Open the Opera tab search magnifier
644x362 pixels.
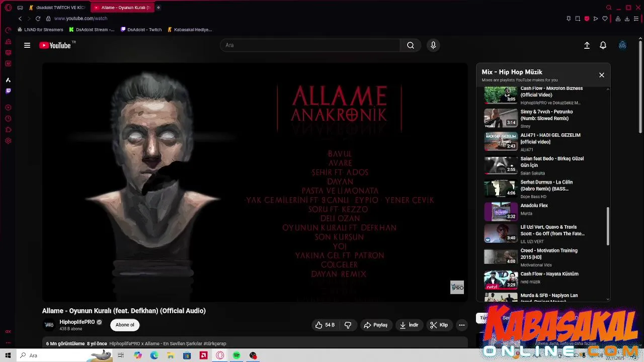click(x=609, y=8)
